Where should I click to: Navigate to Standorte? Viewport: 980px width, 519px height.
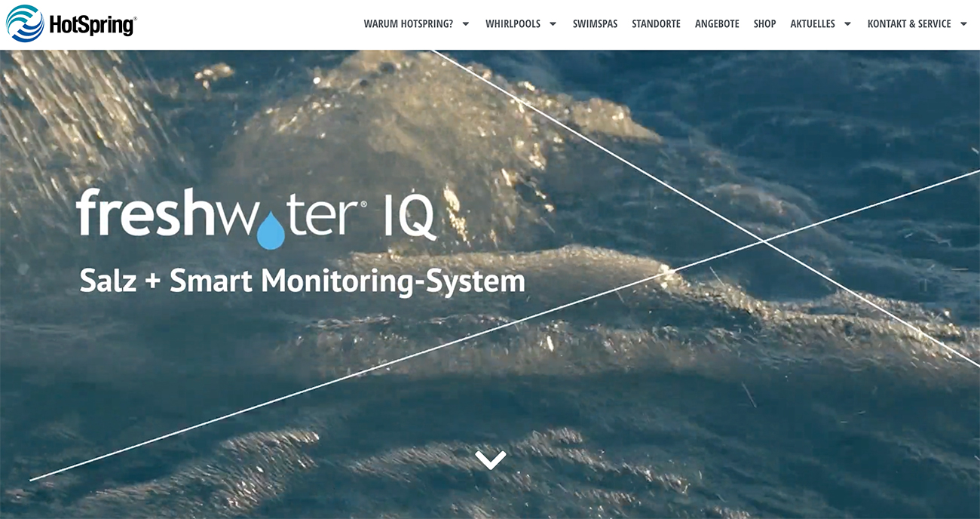coord(656,24)
